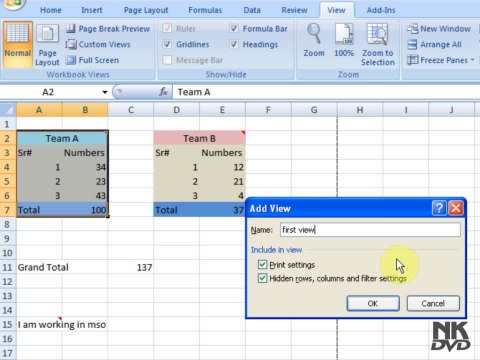Image resolution: width=480 pixels, height=360 pixels.
Task: Open Page Break Preview
Action: (x=108, y=29)
